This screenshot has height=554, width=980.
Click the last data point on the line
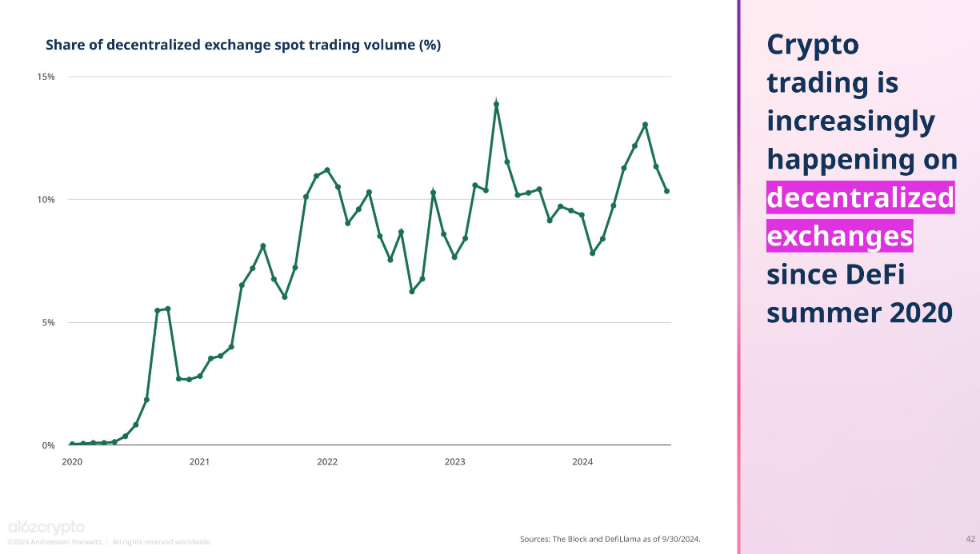(x=666, y=191)
